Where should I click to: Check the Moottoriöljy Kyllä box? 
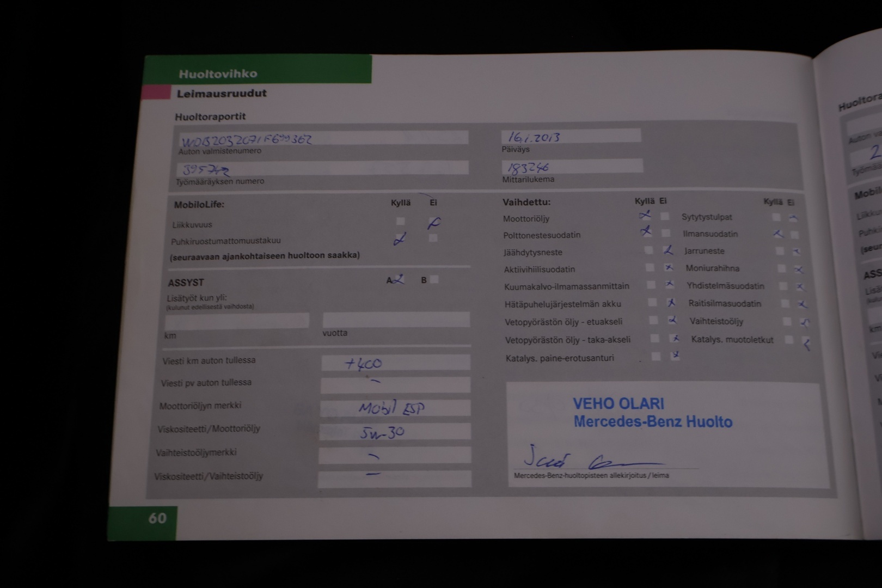(x=646, y=216)
